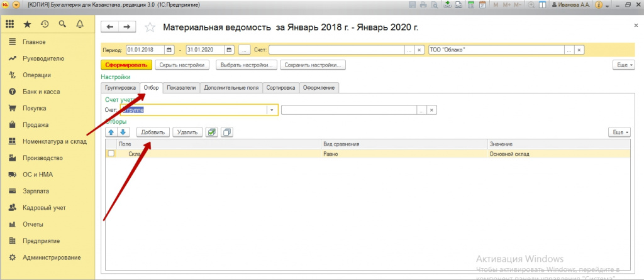
Task: Click the organization field ТОО Облако
Action: pos(496,50)
